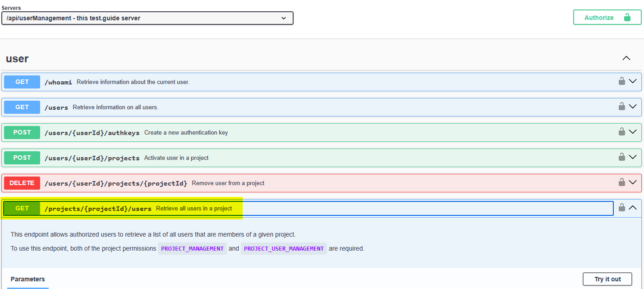The width and height of the screenshot is (644, 289).
Task: Click the /whoami endpoint path text
Action: 58,82
